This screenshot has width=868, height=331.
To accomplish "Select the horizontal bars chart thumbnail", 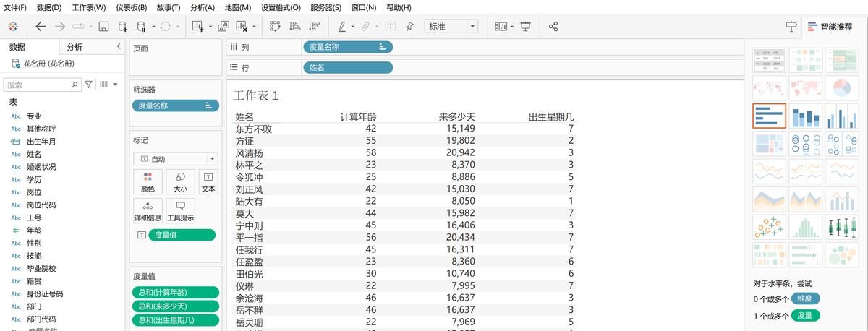I will click(769, 116).
